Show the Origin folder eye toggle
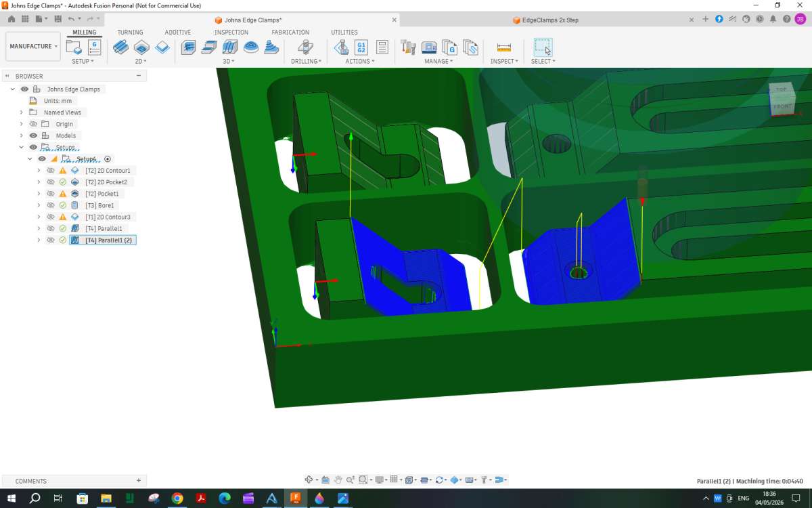Screen dimensions: 812x508 33,124
